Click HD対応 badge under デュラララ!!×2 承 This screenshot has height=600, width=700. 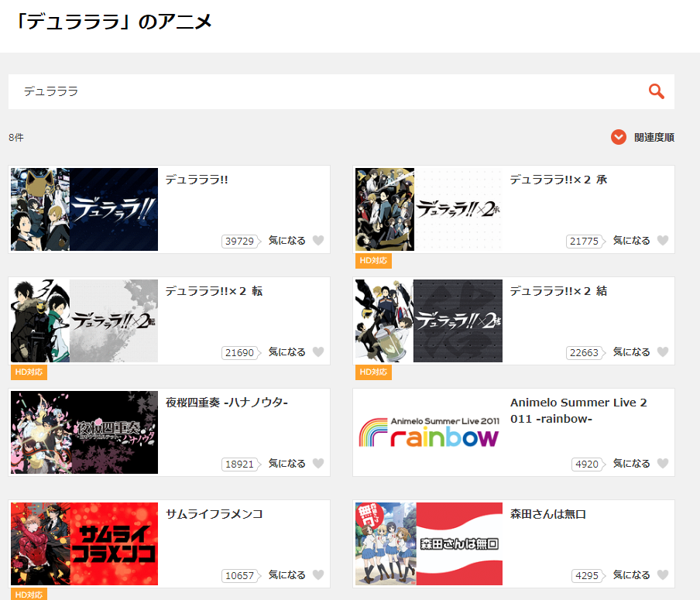373,261
